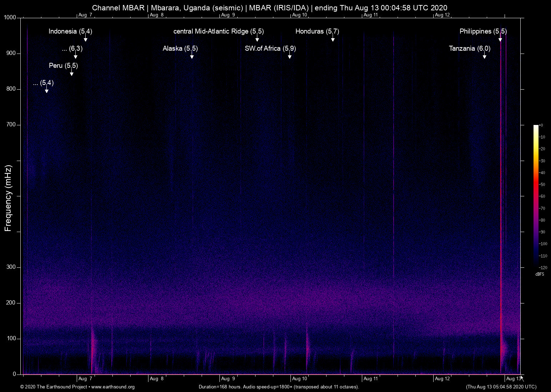Select the Honduras (5.7) arrow marker
The image size is (551, 392).
pos(333,39)
